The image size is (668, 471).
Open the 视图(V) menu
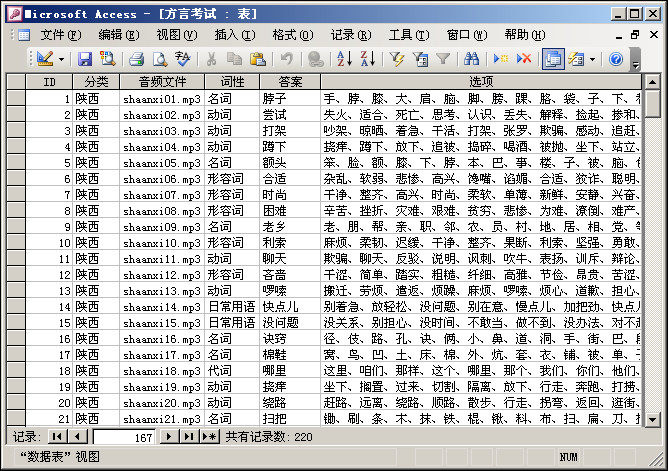(x=176, y=35)
